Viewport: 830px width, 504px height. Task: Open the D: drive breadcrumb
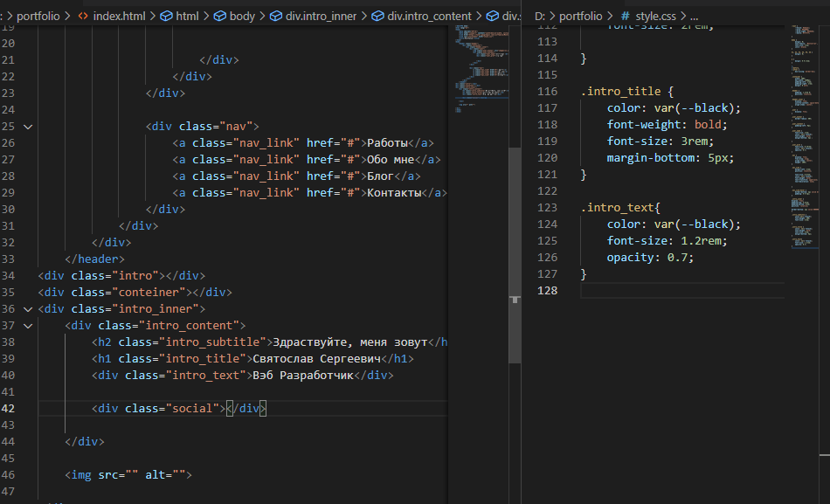click(x=541, y=16)
